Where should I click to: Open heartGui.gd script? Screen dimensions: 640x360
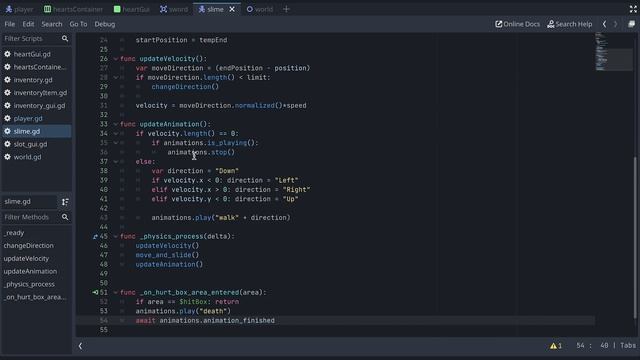tap(32, 54)
